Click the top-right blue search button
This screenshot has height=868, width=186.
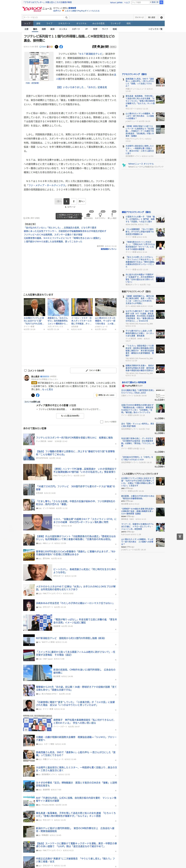pyautogui.click(x=161, y=2)
